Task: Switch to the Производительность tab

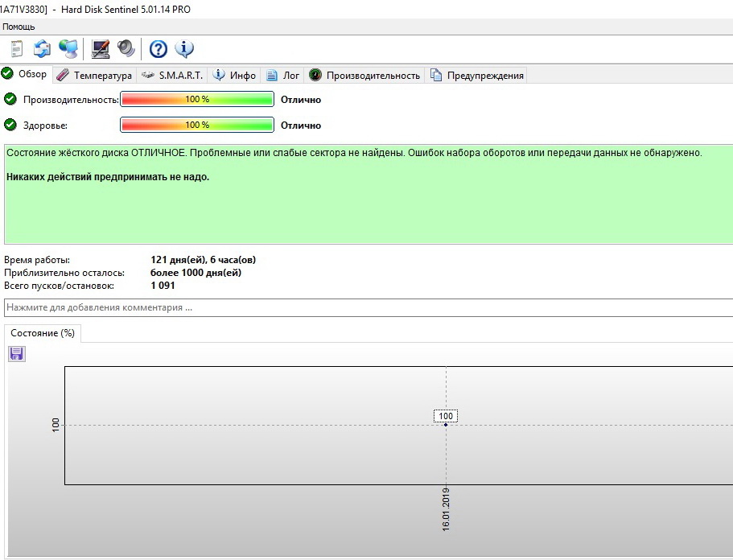Action: click(x=364, y=76)
